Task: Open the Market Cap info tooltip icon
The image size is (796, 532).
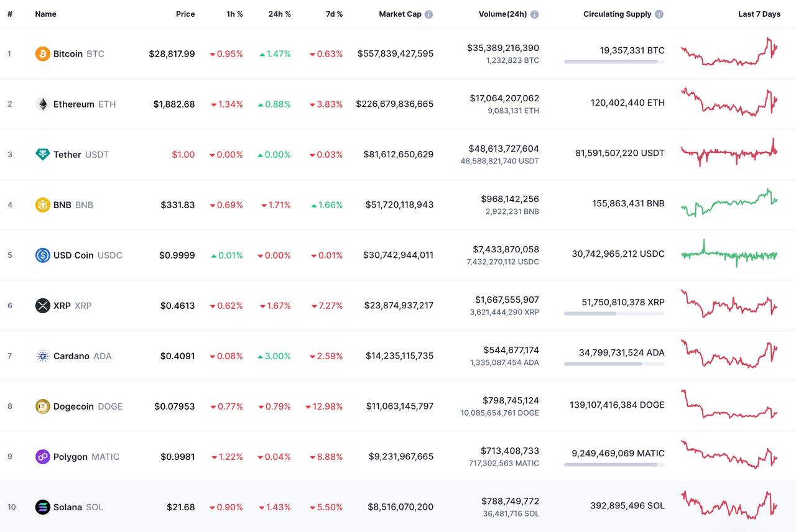Action: click(429, 14)
